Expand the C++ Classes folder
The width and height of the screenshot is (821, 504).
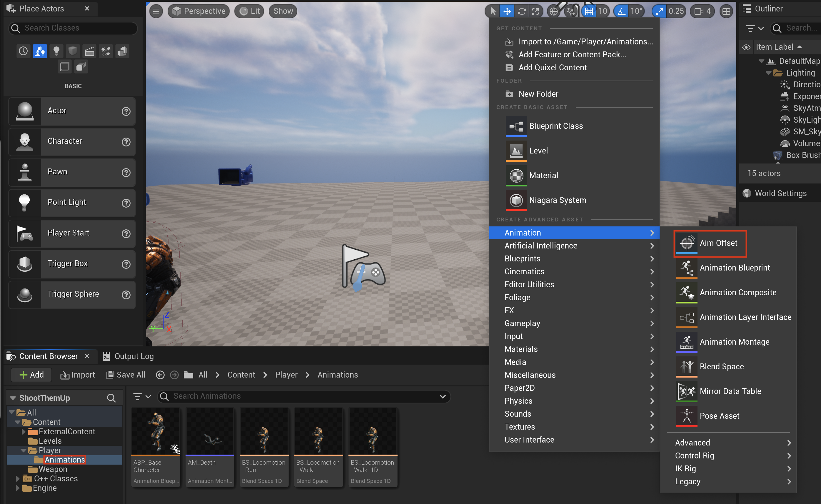click(x=17, y=479)
